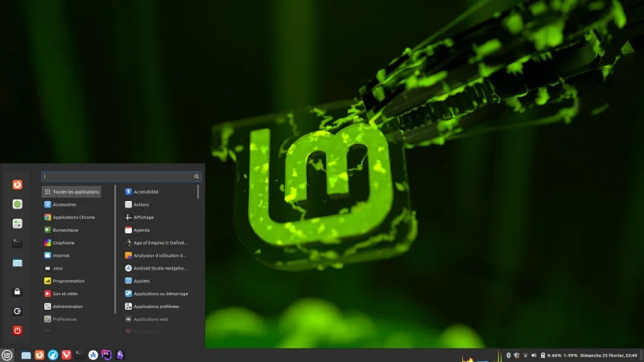Viewport: 644px width, 362px height.
Task: Launch Android Studio from the panel
Action: (93, 355)
